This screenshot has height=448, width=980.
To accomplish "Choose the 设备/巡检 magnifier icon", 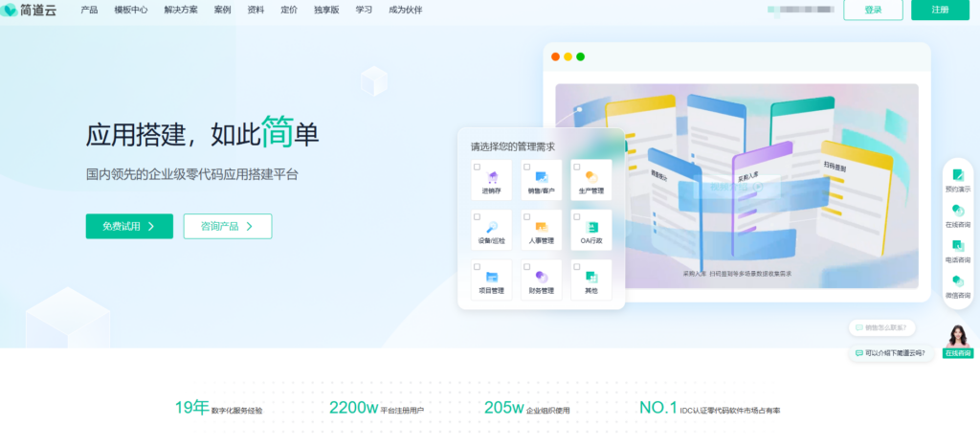I will (x=492, y=228).
